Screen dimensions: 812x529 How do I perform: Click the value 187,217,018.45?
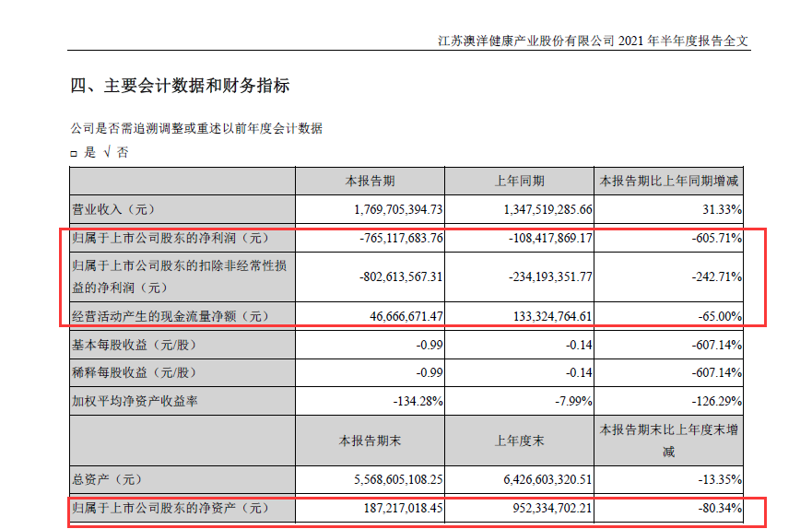[404, 509]
